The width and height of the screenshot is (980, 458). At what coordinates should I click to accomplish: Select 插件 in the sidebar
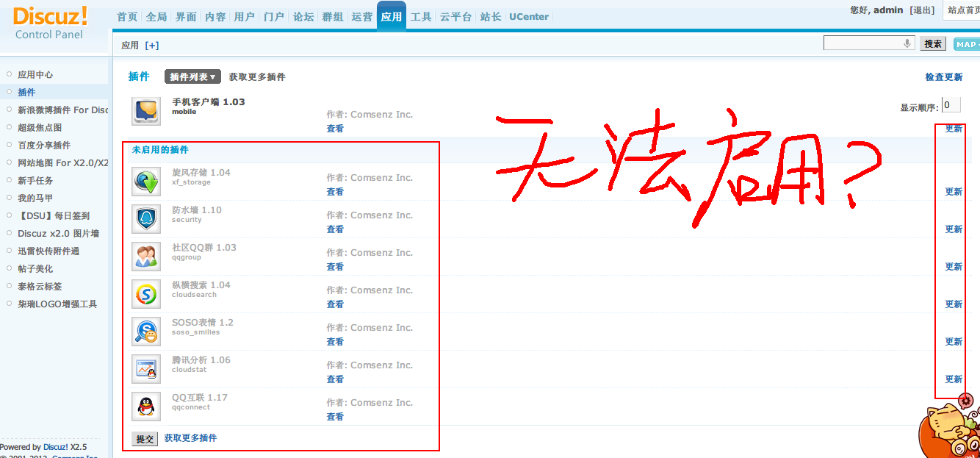26,92
